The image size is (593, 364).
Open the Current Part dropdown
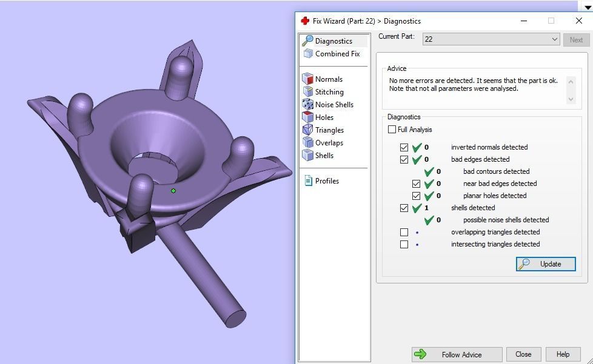[x=491, y=39]
